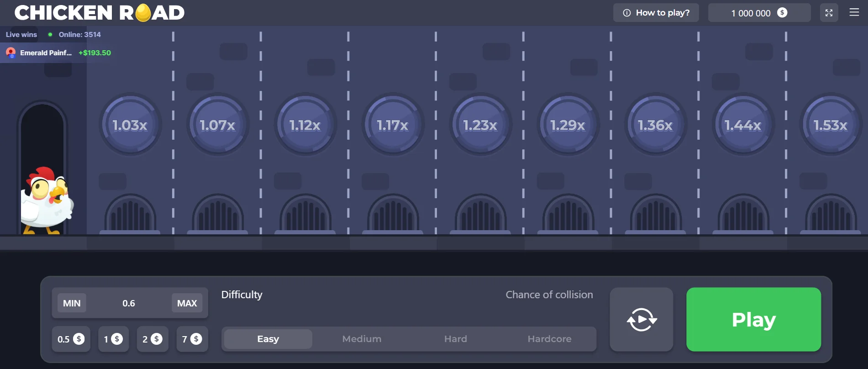Open the hamburger menu icon
This screenshot has height=369, width=868.
[x=854, y=12]
